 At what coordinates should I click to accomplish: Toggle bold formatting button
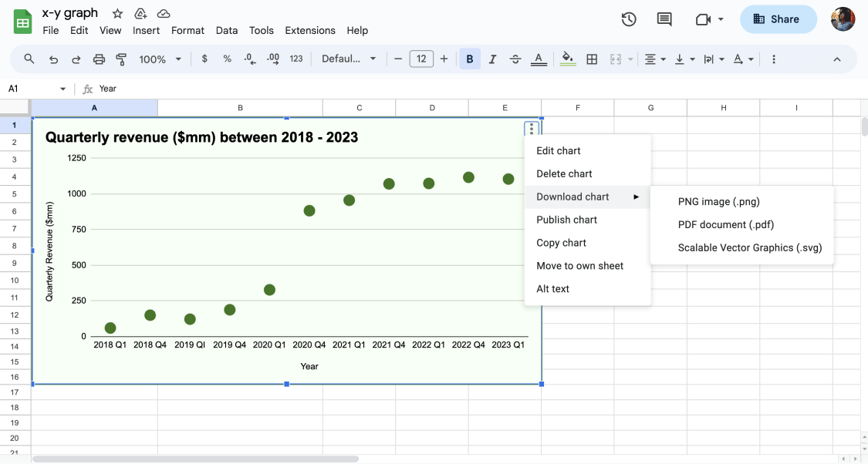469,59
